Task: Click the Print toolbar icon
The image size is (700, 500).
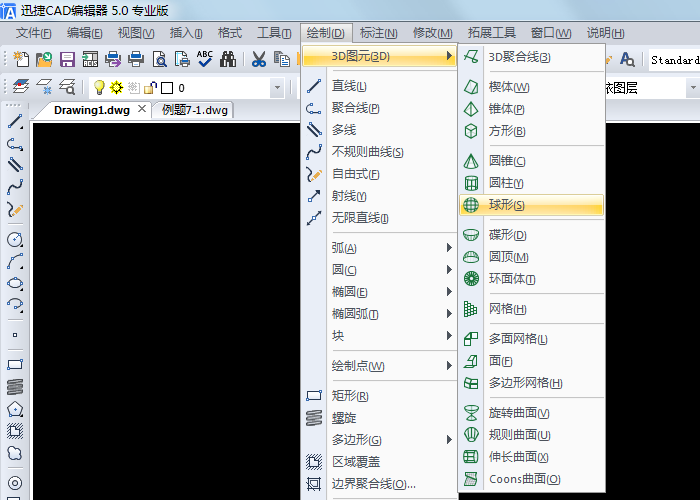Action: click(136, 59)
